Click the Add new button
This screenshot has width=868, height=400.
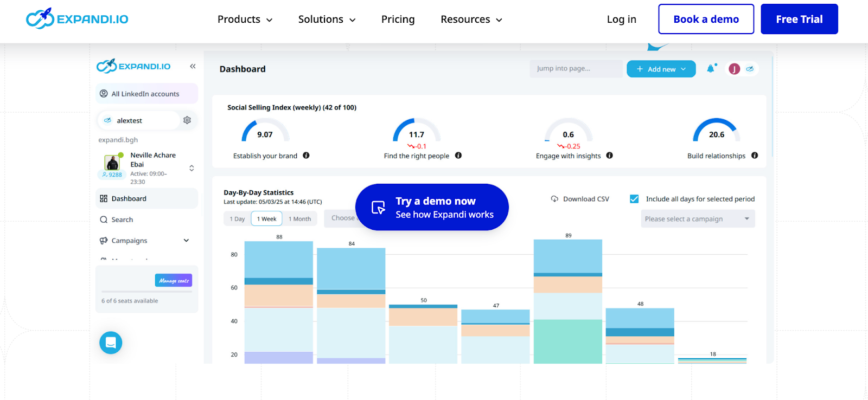point(661,69)
